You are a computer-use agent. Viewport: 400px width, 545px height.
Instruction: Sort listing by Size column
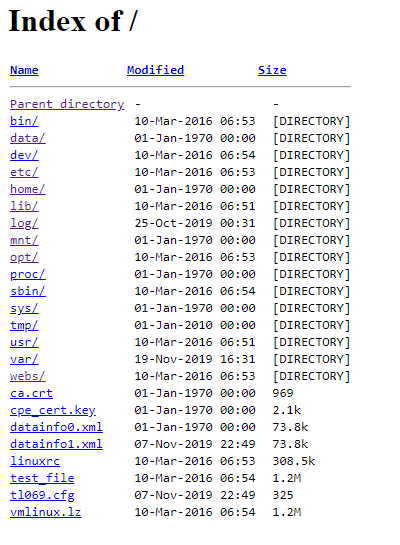click(272, 70)
